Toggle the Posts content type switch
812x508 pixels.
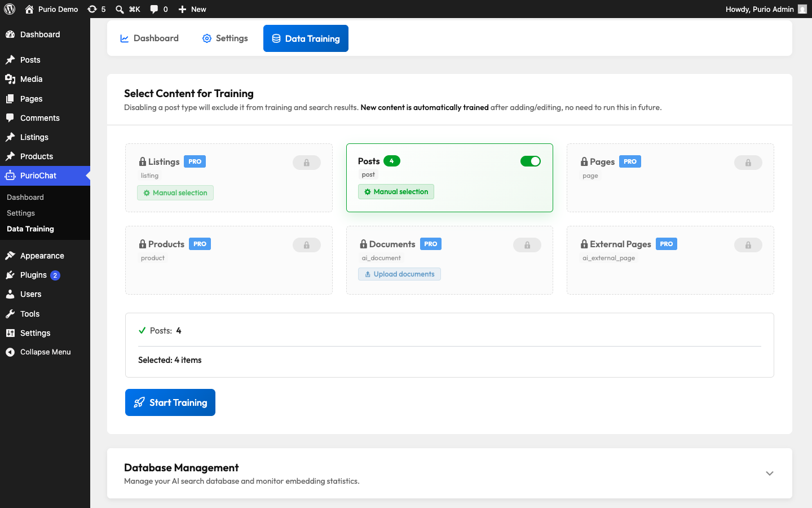[x=531, y=161]
